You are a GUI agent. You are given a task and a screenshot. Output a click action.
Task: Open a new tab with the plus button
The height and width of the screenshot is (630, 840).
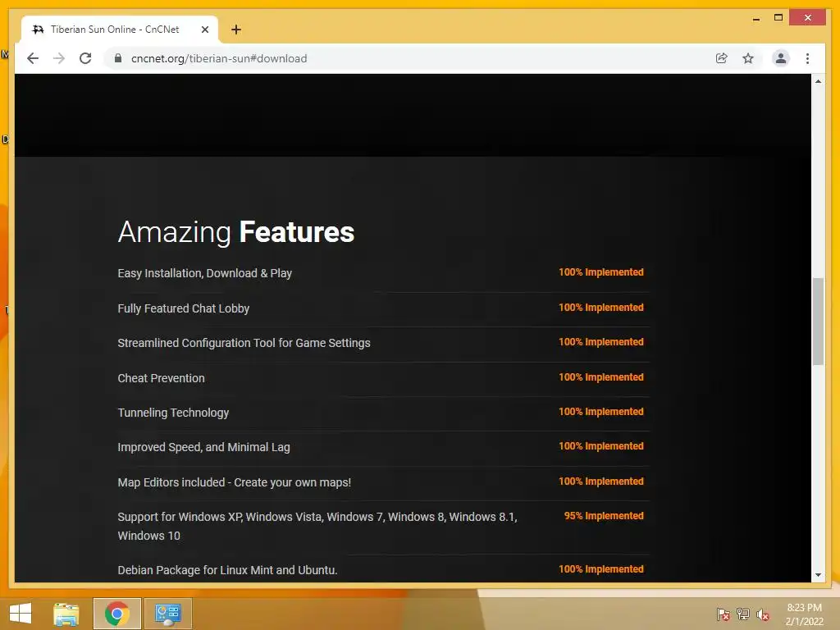pos(235,30)
